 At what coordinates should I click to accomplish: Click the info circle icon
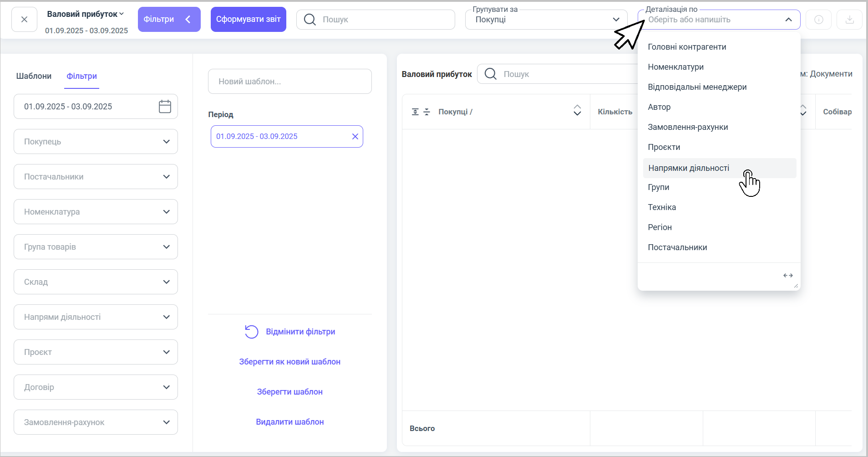click(x=818, y=20)
